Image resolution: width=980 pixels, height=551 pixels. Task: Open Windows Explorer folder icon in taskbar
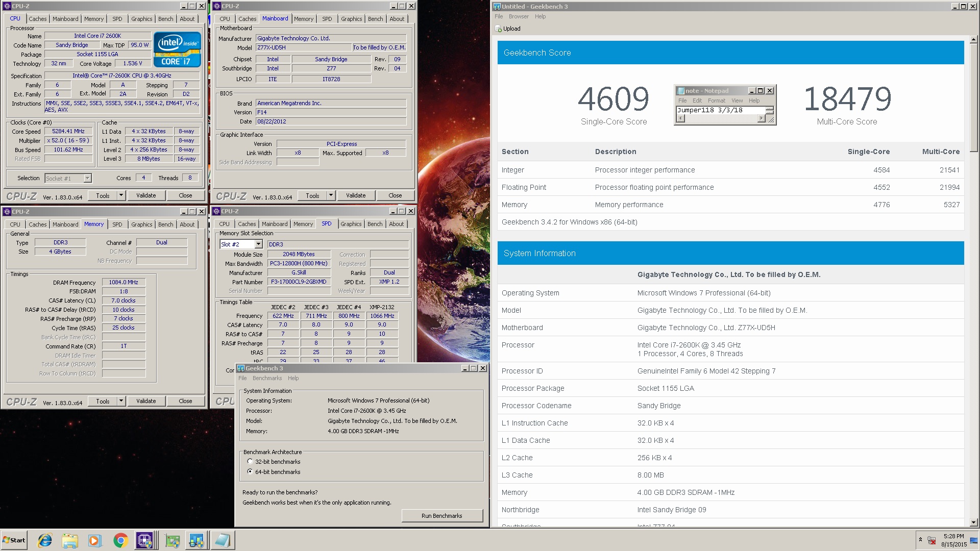70,540
